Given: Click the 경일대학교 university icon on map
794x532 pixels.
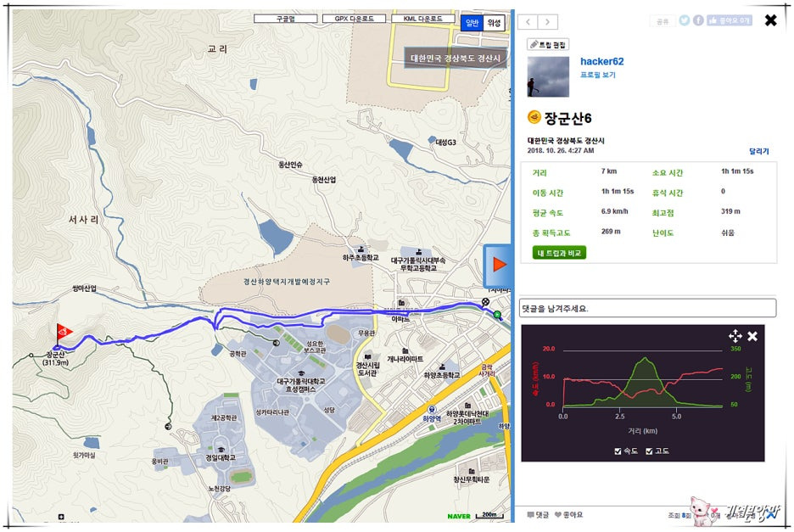Looking at the screenshot, I should [x=221, y=449].
